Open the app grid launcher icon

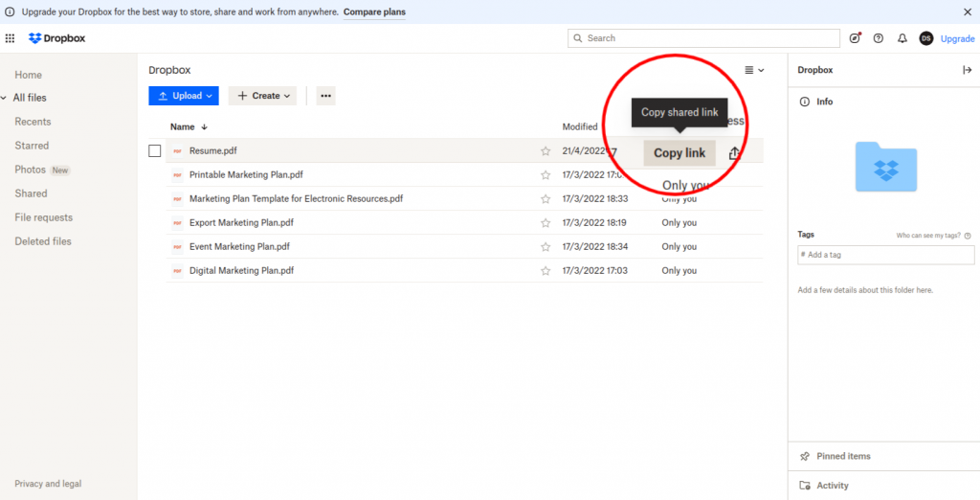tap(11, 38)
